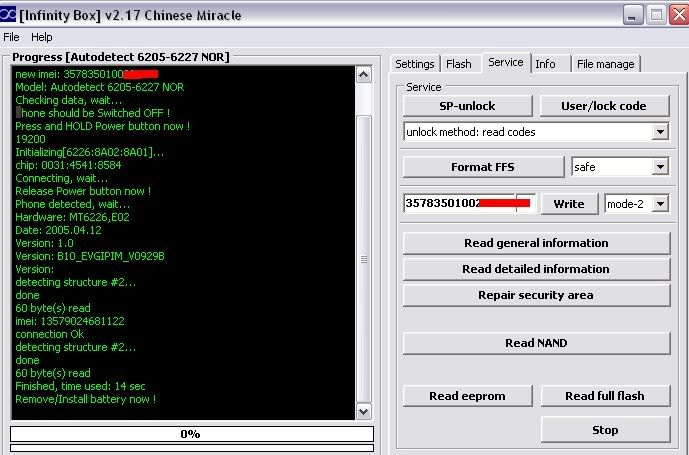
Task: Open the Help menu
Action: tap(42, 37)
